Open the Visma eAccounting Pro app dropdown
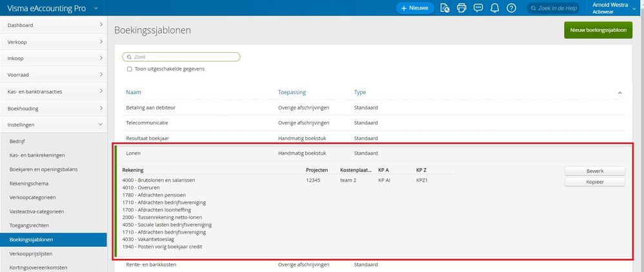The image size is (644, 272). click(96, 8)
